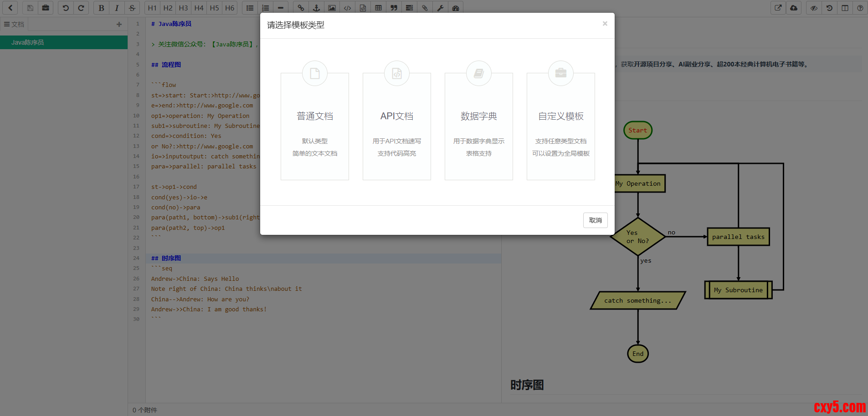Insert an unordered bullet list
Screen dimensions: 868x416
tap(250, 8)
